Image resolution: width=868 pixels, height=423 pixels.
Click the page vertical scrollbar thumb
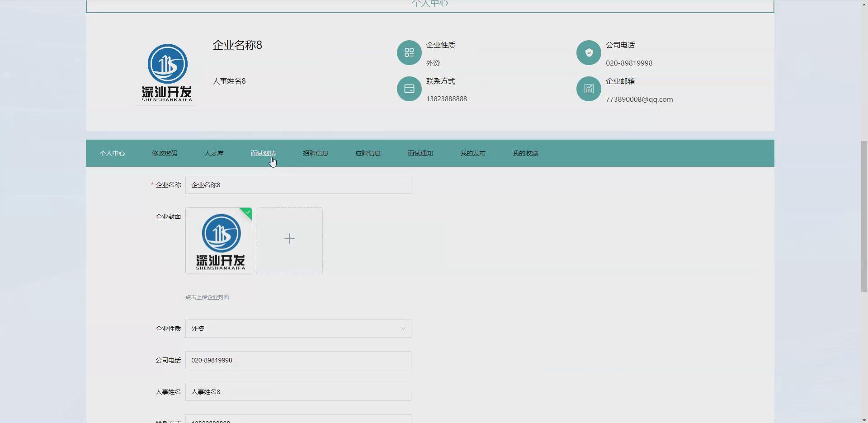tap(864, 216)
